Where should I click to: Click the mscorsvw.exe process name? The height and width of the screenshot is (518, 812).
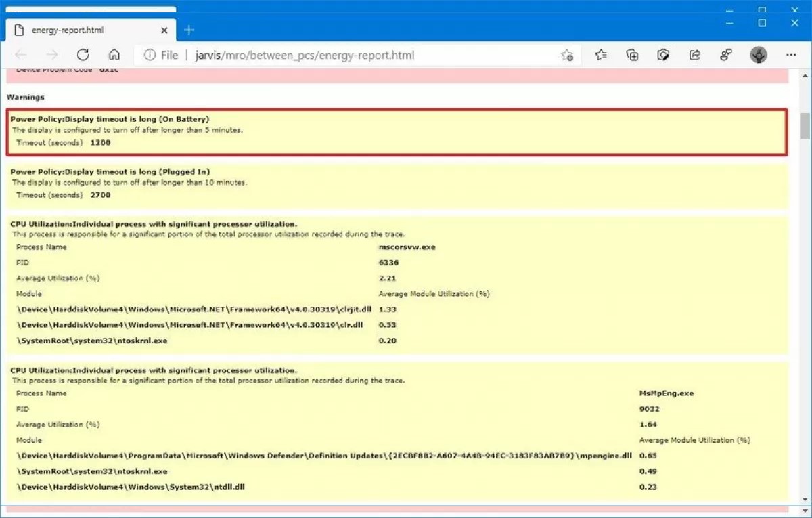pos(407,247)
